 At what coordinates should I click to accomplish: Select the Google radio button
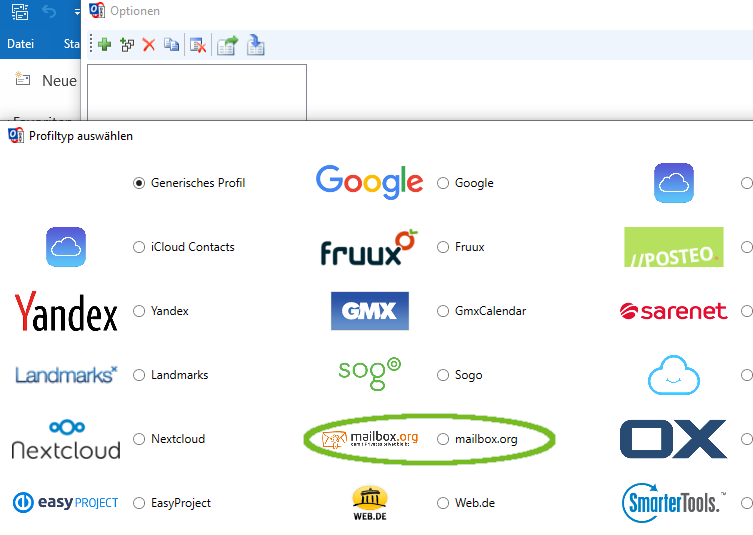[443, 183]
